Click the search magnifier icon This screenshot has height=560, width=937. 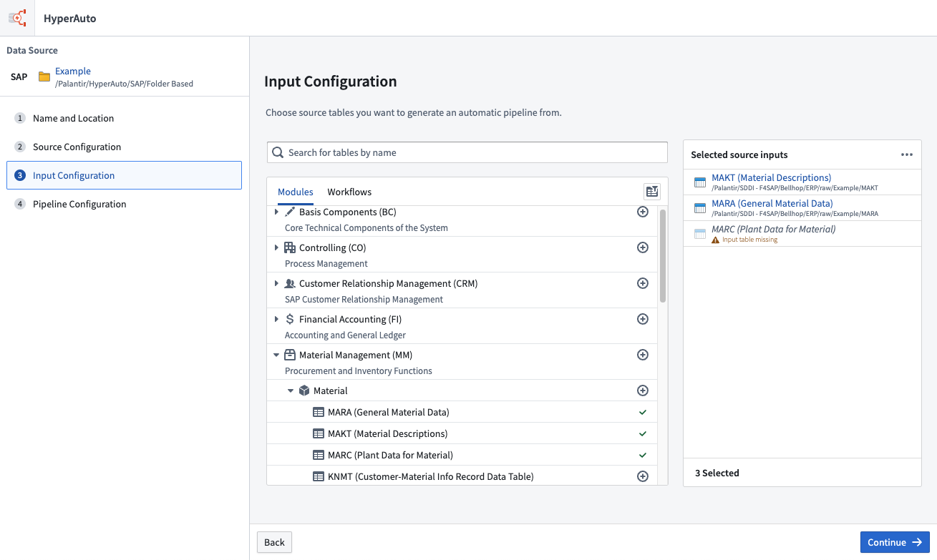coord(278,152)
